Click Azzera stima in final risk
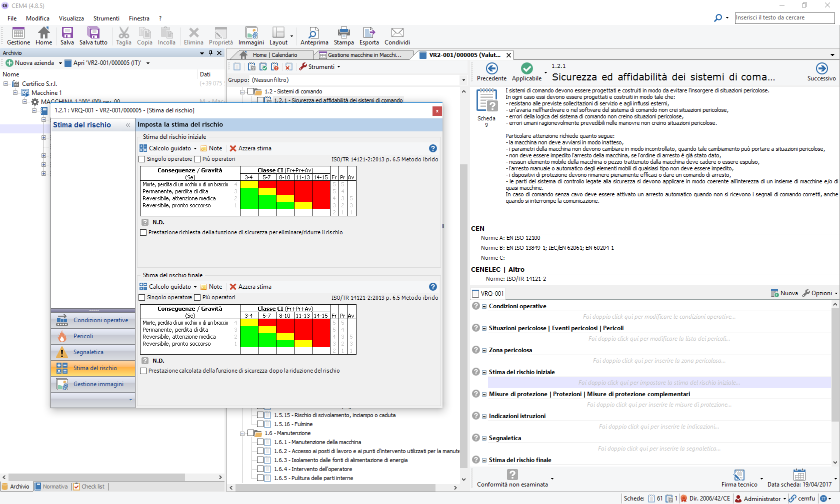This screenshot has width=840, height=504. pyautogui.click(x=250, y=287)
